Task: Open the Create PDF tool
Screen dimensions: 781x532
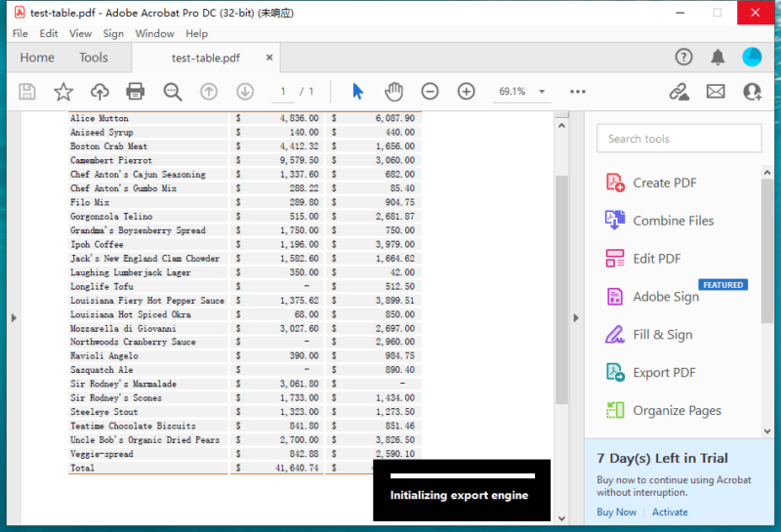Action: (x=651, y=183)
